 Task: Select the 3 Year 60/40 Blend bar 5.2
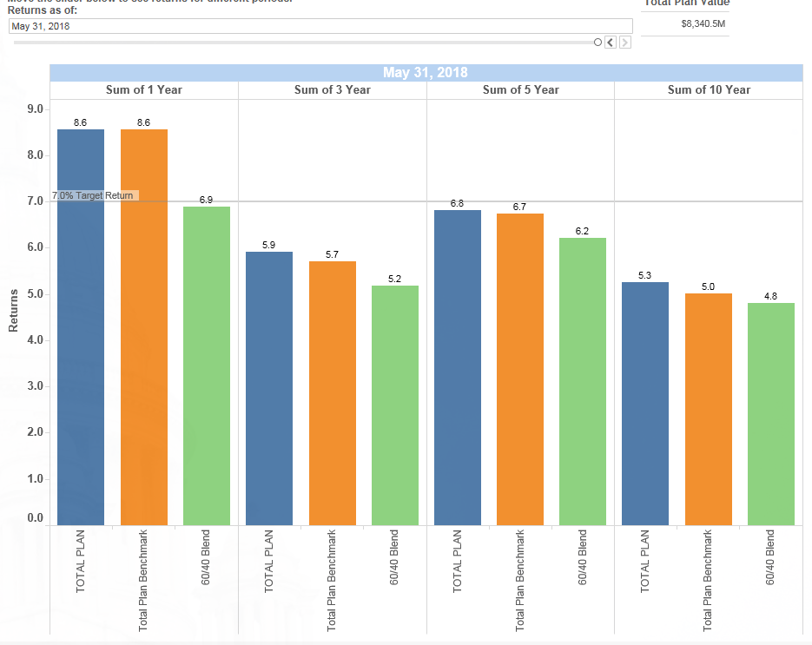(395, 405)
